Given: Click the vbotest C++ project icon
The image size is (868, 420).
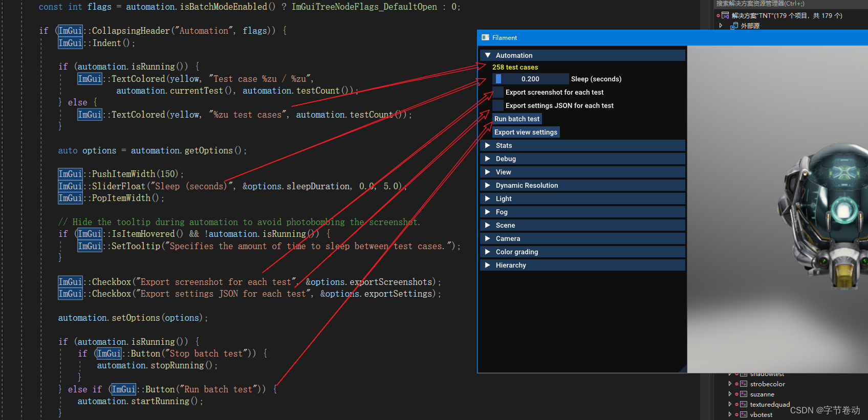Looking at the screenshot, I should pyautogui.click(x=744, y=414).
